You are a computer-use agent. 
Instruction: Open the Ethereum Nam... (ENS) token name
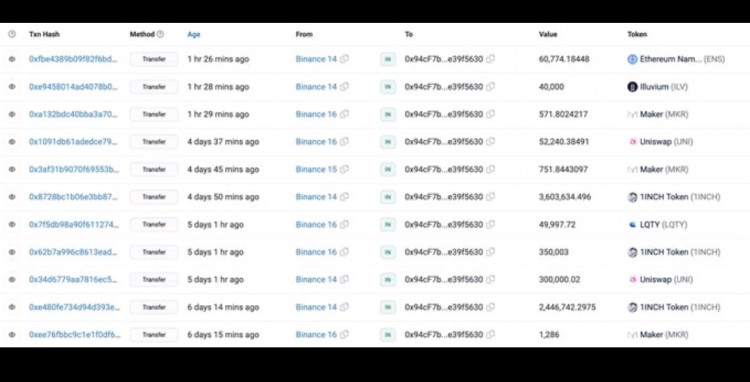683,59
